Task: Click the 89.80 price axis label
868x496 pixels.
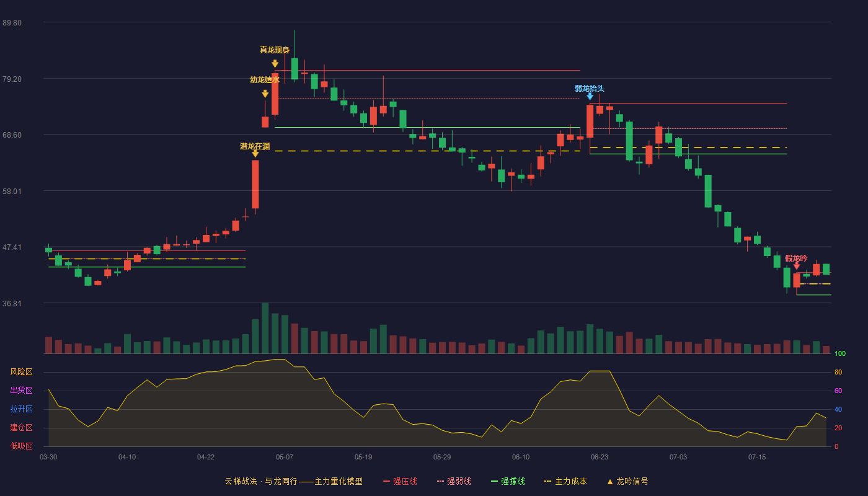Action: click(12, 22)
